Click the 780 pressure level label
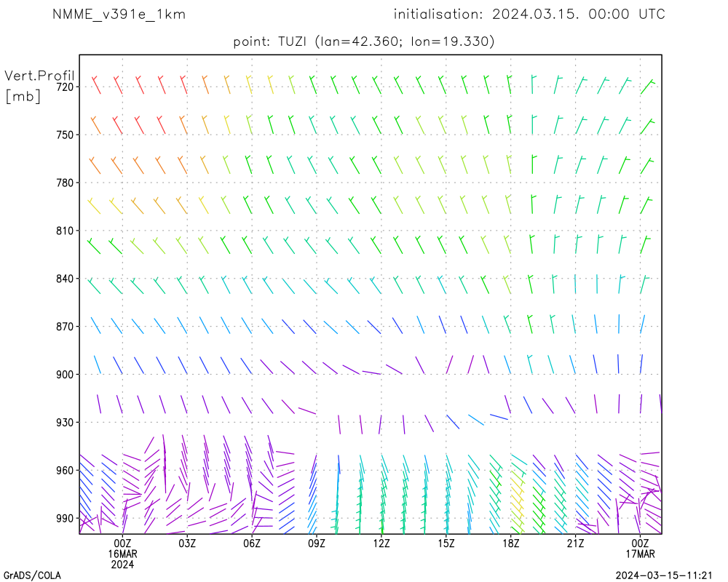The height and width of the screenshot is (582, 728). (65, 183)
